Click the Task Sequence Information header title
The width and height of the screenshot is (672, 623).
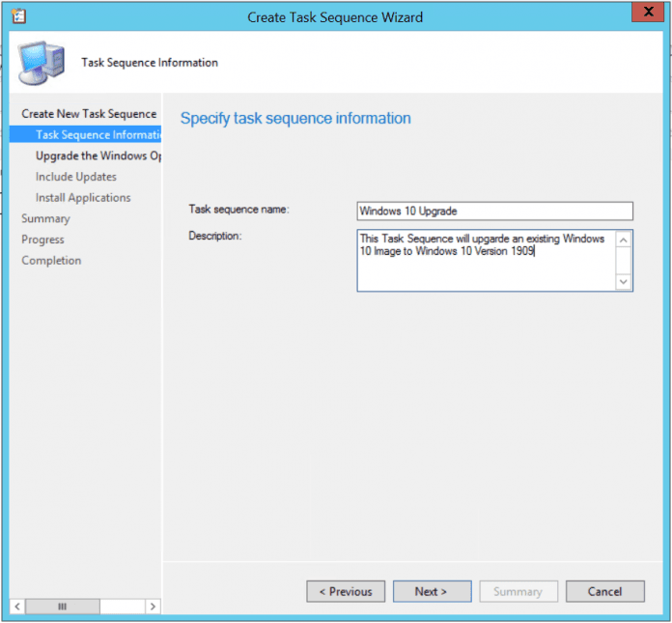[x=150, y=63]
